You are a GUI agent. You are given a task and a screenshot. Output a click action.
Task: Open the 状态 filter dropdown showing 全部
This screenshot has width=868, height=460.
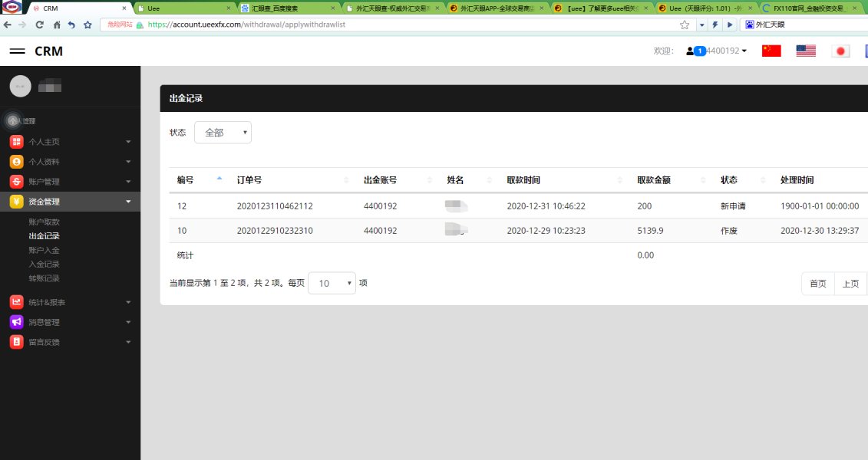pos(223,133)
